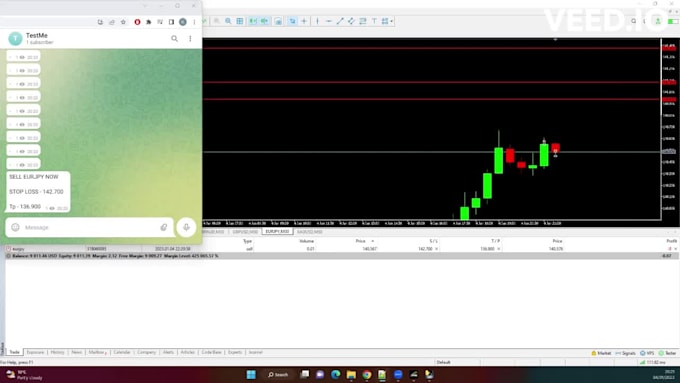Click the arrow cursor tool in toolbar

pos(293,21)
